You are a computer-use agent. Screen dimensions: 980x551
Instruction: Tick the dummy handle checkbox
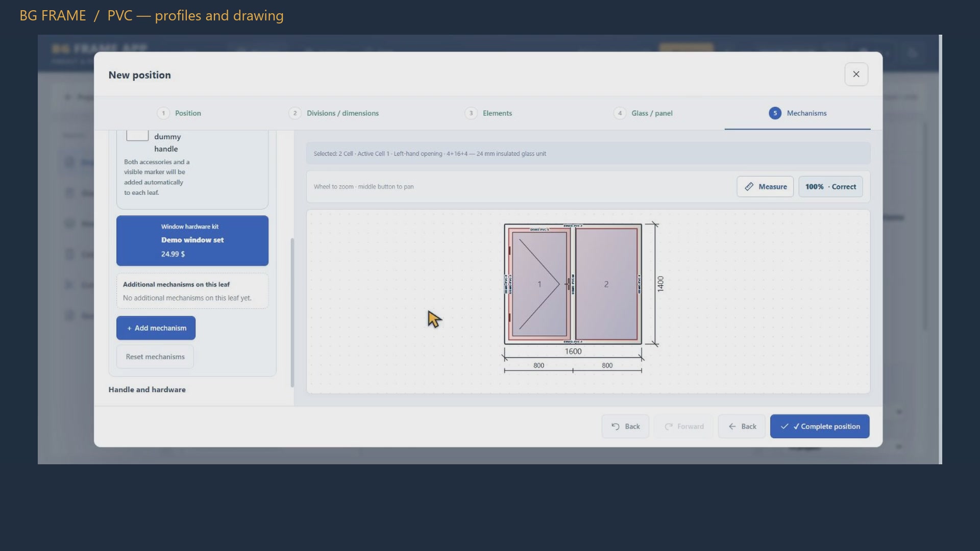[x=137, y=135]
